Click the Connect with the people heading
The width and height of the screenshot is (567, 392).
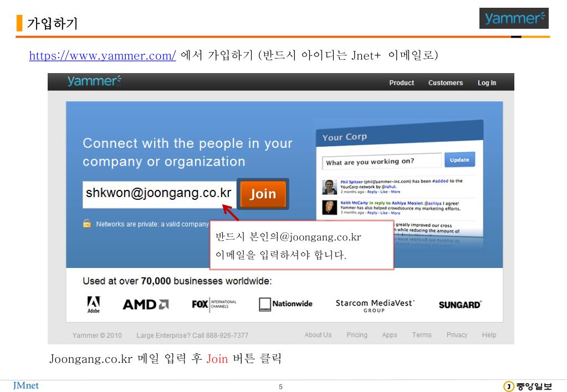(187, 152)
